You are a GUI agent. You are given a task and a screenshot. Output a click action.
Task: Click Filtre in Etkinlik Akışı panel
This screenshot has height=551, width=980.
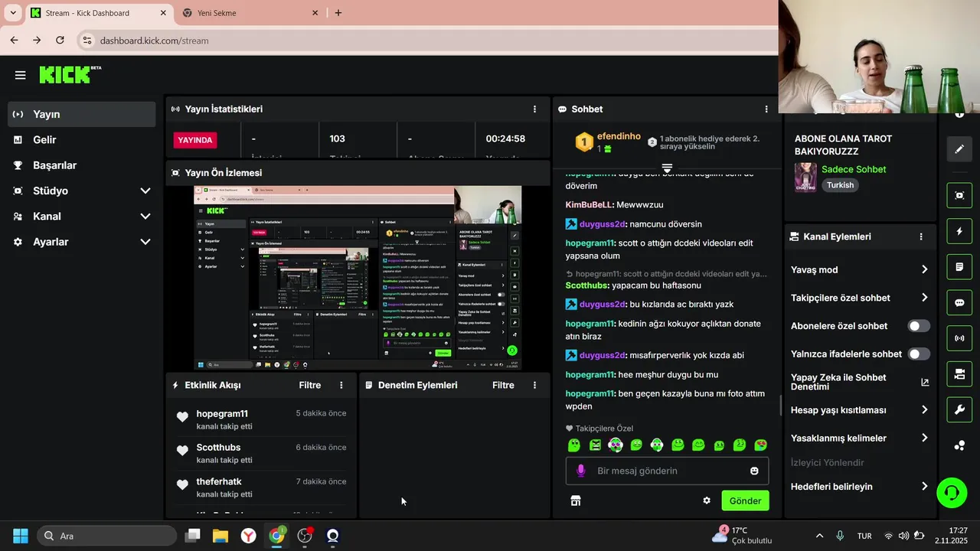tap(310, 386)
